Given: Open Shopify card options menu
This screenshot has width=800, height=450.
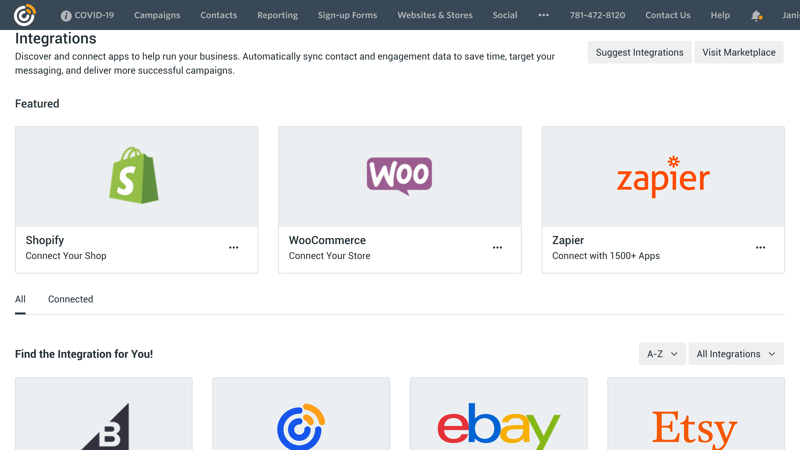Looking at the screenshot, I should click(x=234, y=248).
